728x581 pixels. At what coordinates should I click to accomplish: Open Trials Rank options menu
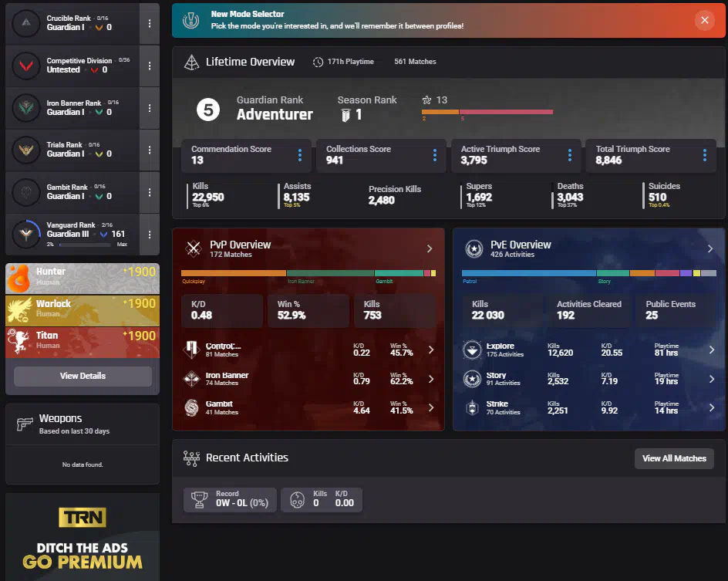[x=150, y=150]
